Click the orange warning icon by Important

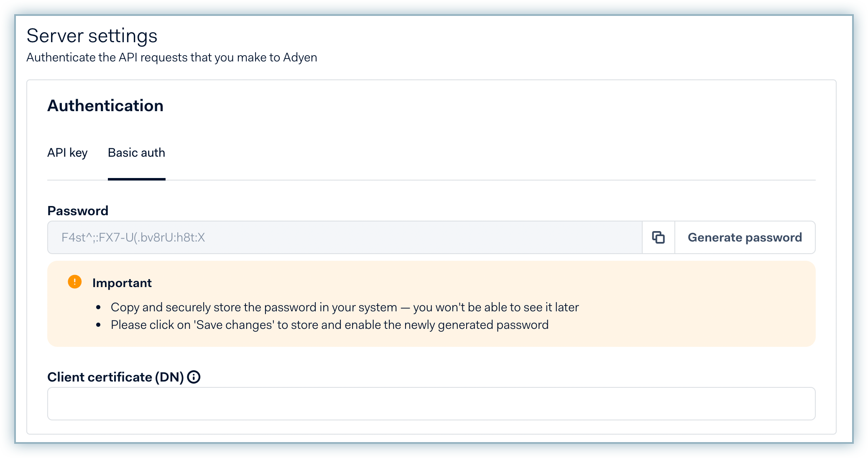tap(75, 282)
